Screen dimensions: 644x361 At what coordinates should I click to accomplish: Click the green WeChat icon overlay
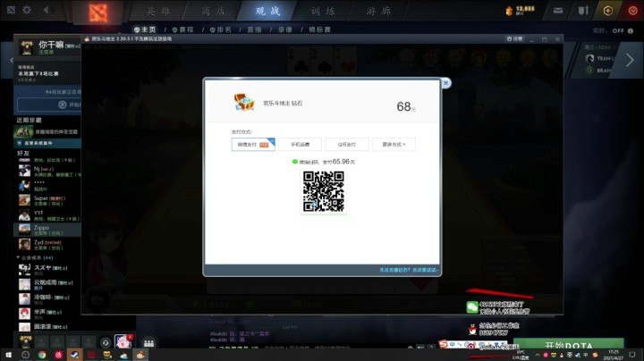tap(472, 306)
